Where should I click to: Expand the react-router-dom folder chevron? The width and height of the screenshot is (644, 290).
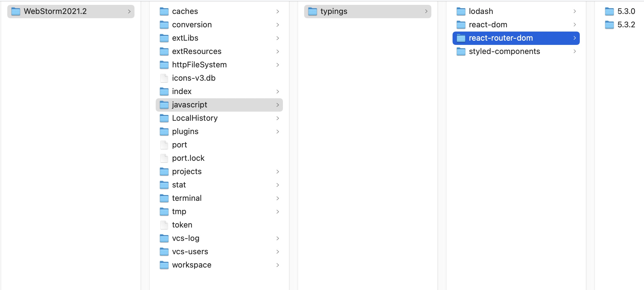click(x=575, y=38)
